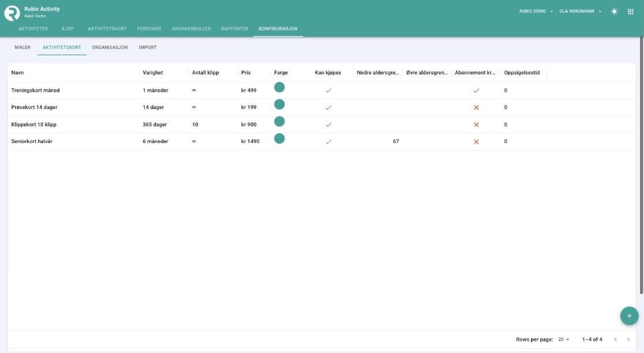644x353 pixels.
Task: Open the IMPORT sub-tab
Action: click(x=148, y=47)
